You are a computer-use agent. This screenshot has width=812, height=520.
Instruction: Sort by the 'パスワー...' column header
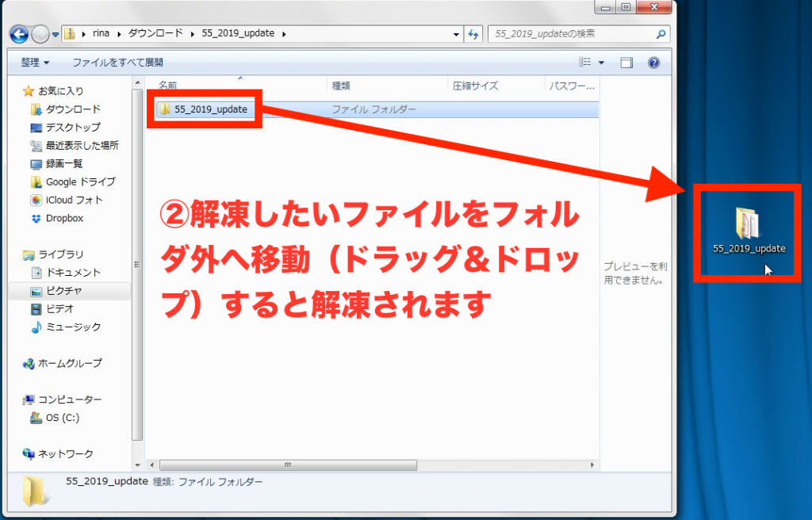[x=572, y=86]
